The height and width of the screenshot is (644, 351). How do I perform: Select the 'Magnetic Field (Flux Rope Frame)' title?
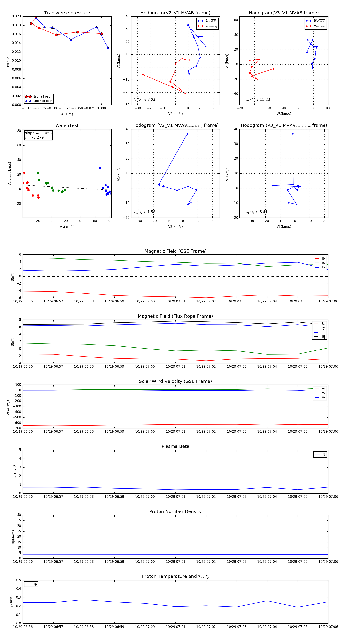(175, 316)
